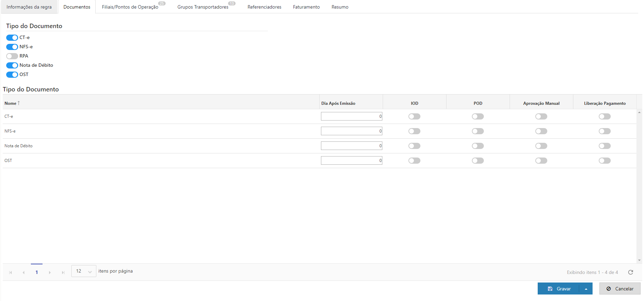
Task: Focus the Dia Após Emissão field for NFS-e
Action: coord(351,131)
